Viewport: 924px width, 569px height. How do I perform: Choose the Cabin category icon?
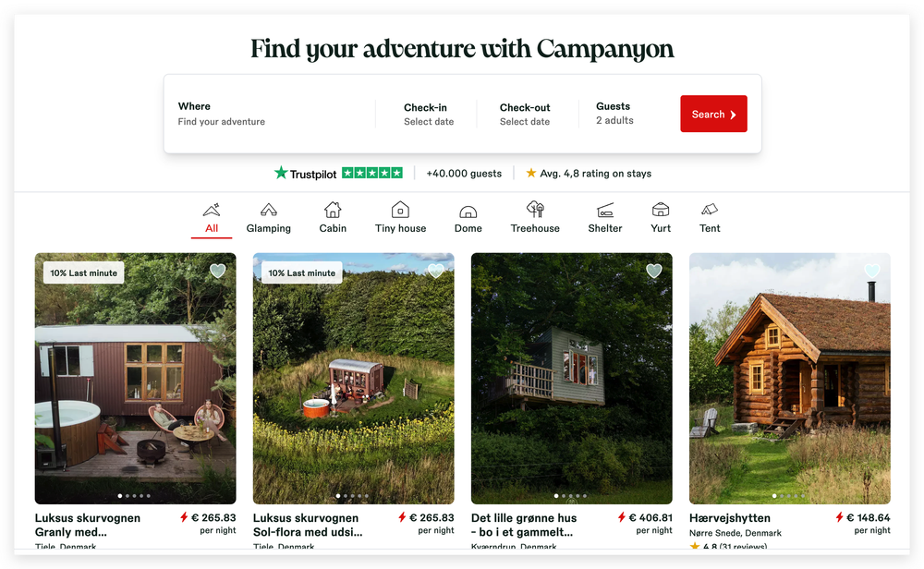point(333,210)
